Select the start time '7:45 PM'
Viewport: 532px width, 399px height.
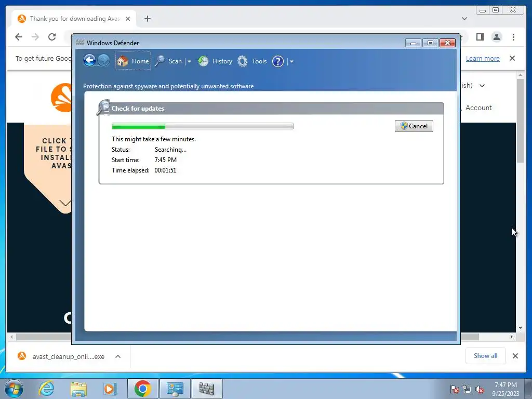[166, 160]
